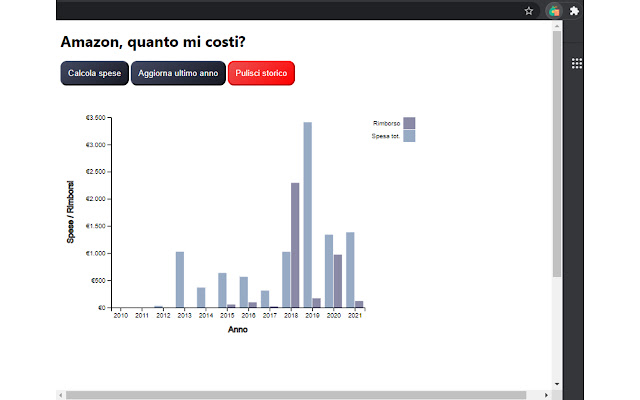This screenshot has width=640, height=400.
Task: Open the Extensions puzzle piece menu
Action: coord(575,11)
